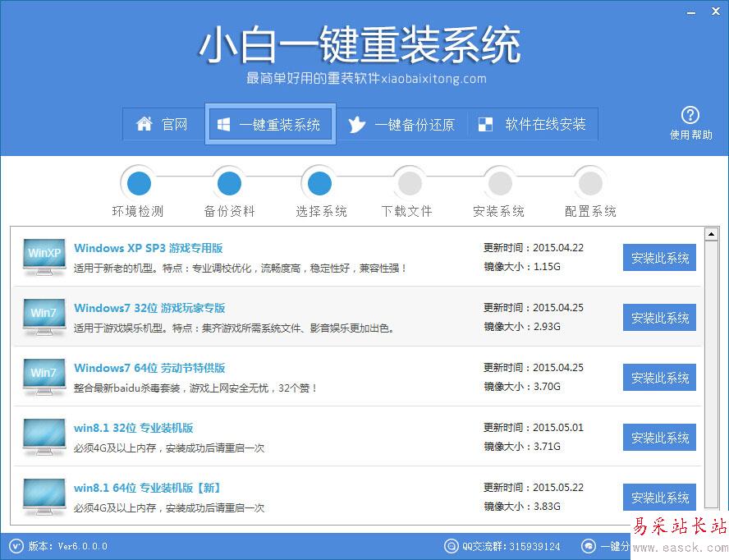The width and height of the screenshot is (729, 560).
Task: Install Windows XP SP3 游戏专用版 system
Action: [x=659, y=257]
